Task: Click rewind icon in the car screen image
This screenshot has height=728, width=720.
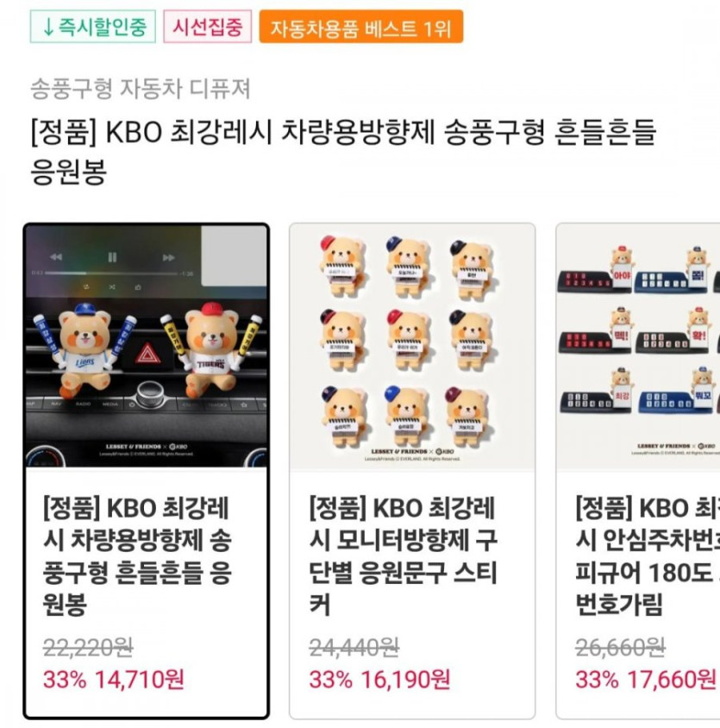Action: coord(56,257)
